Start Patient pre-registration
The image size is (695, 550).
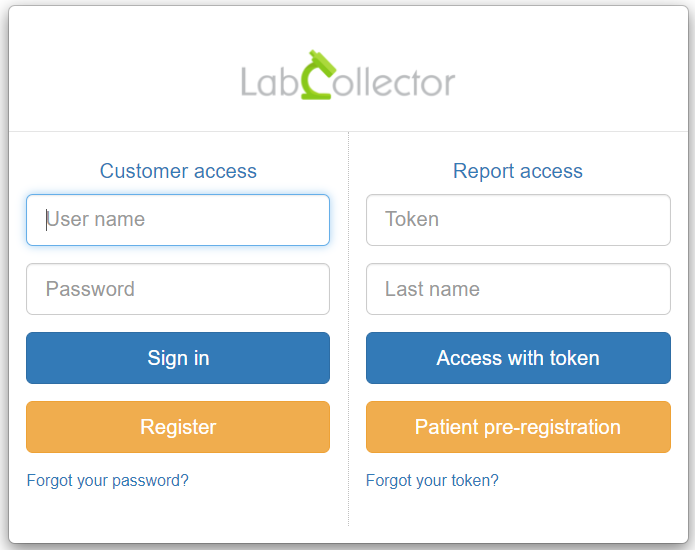click(518, 427)
